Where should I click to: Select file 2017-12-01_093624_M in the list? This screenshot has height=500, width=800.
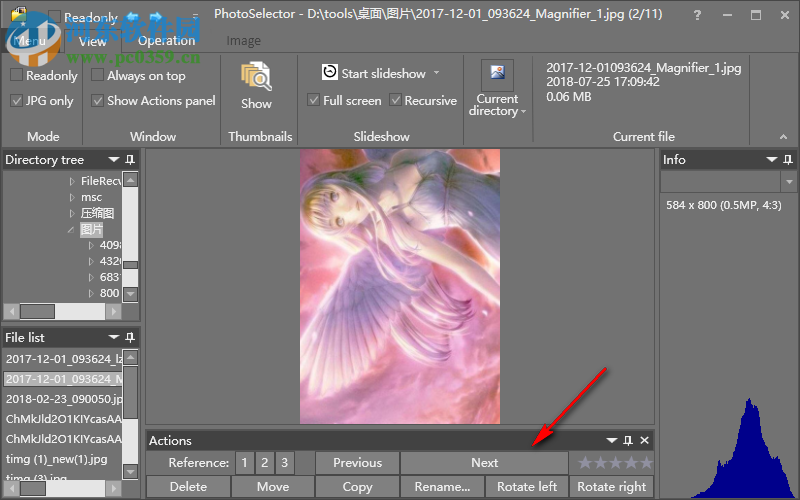[63, 379]
